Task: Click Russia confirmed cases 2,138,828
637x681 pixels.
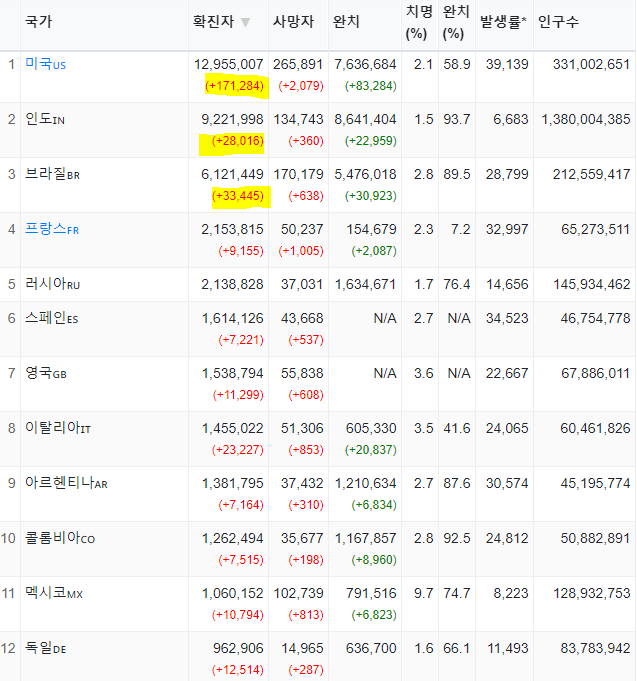Action: point(232,284)
